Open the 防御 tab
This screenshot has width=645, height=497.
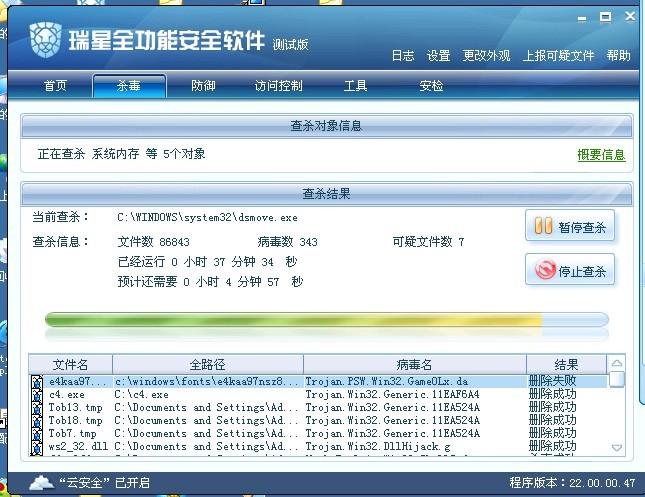(203, 86)
